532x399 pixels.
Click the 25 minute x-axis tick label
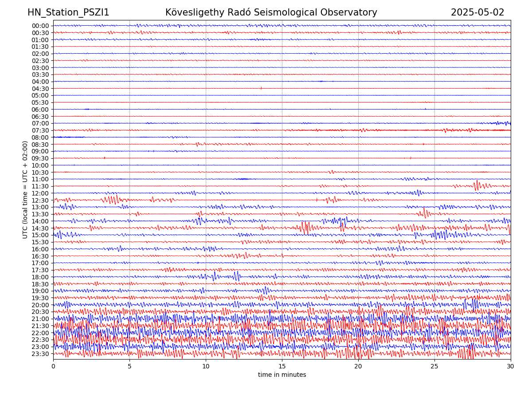[x=434, y=367]
